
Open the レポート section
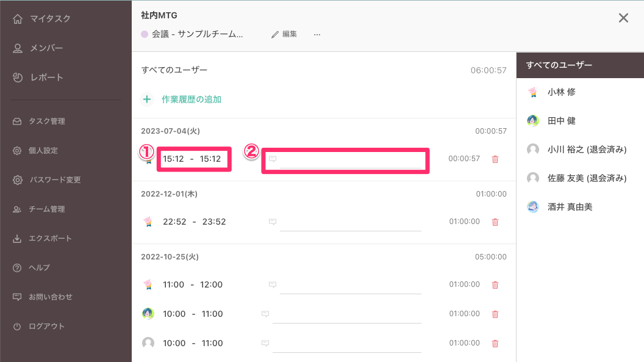[46, 78]
